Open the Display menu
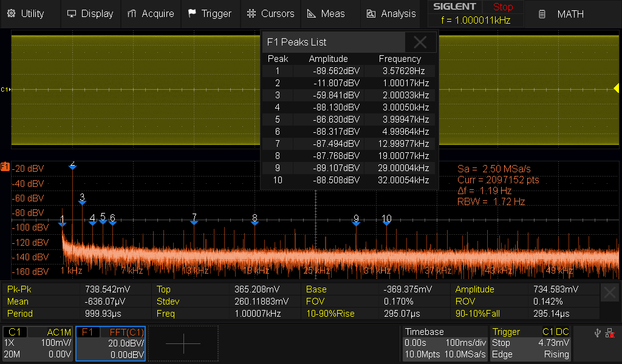Image resolution: width=622 pixels, height=364 pixels. 90,13
